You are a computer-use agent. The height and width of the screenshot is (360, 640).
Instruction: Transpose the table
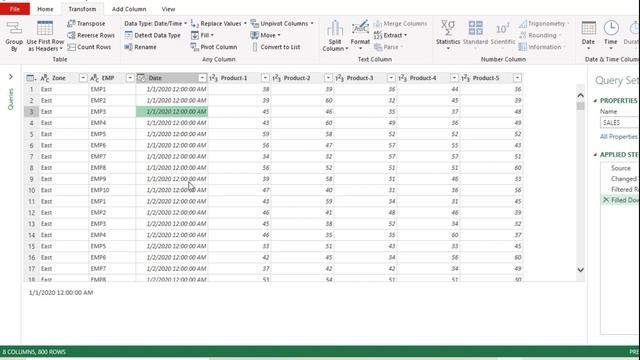tap(87, 24)
